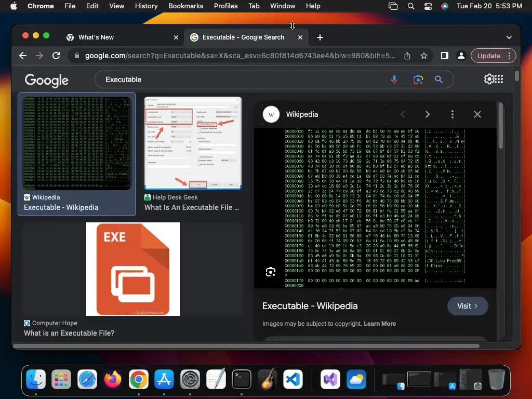
Task: Open Spotlight search in menu bar
Action: [411, 6]
